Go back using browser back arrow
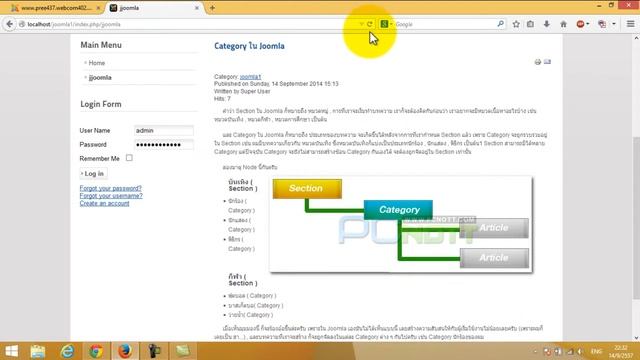 [9, 24]
